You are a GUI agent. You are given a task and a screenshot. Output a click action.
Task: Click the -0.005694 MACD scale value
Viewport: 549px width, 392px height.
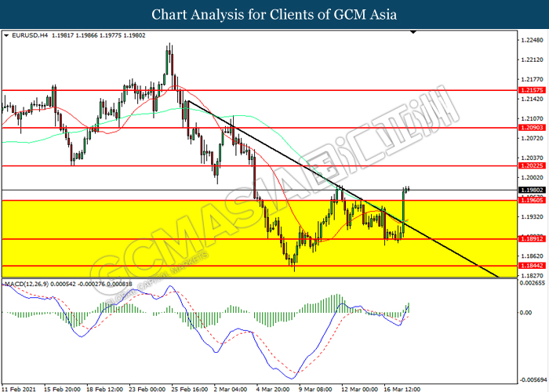[x=533, y=379]
